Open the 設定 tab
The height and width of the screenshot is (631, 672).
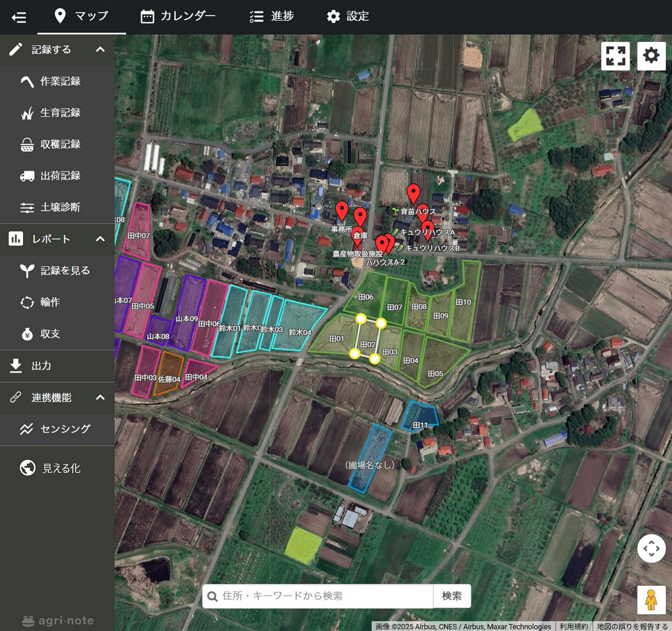tap(348, 16)
